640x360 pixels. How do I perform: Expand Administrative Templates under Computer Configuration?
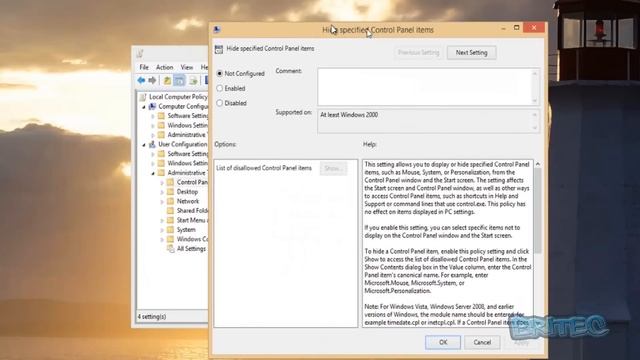153,135
